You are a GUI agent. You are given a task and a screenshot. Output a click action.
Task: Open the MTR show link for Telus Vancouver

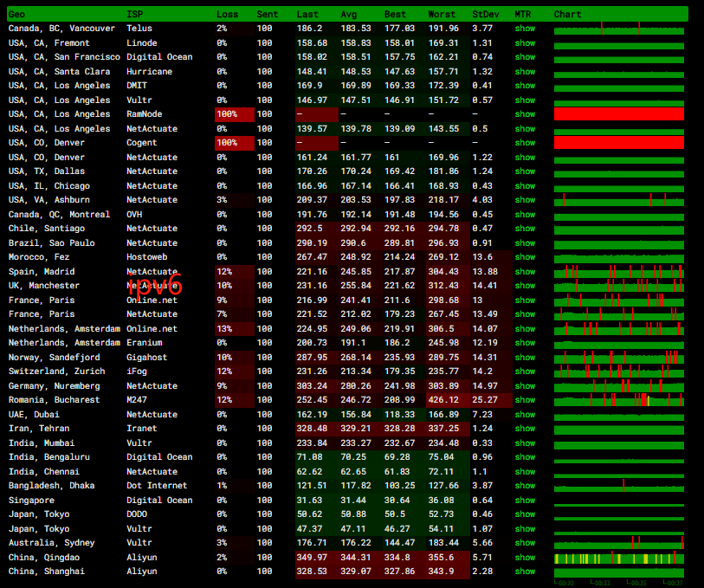pyautogui.click(x=525, y=29)
